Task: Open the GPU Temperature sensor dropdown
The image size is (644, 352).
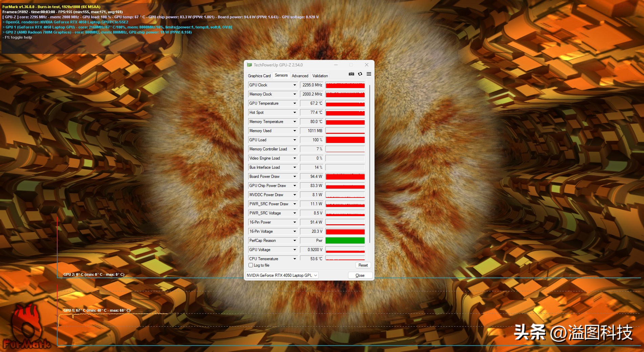Action: click(295, 103)
